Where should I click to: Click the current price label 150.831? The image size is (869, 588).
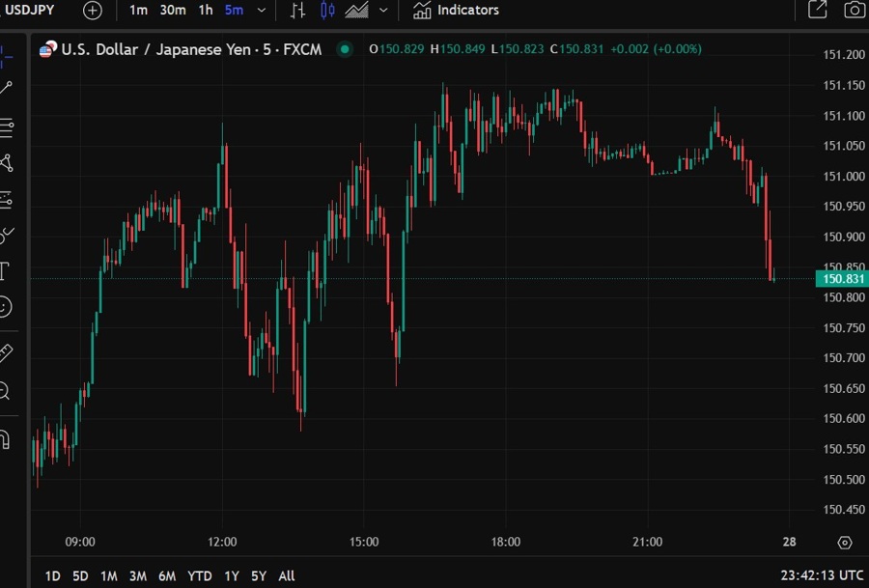[842, 279]
